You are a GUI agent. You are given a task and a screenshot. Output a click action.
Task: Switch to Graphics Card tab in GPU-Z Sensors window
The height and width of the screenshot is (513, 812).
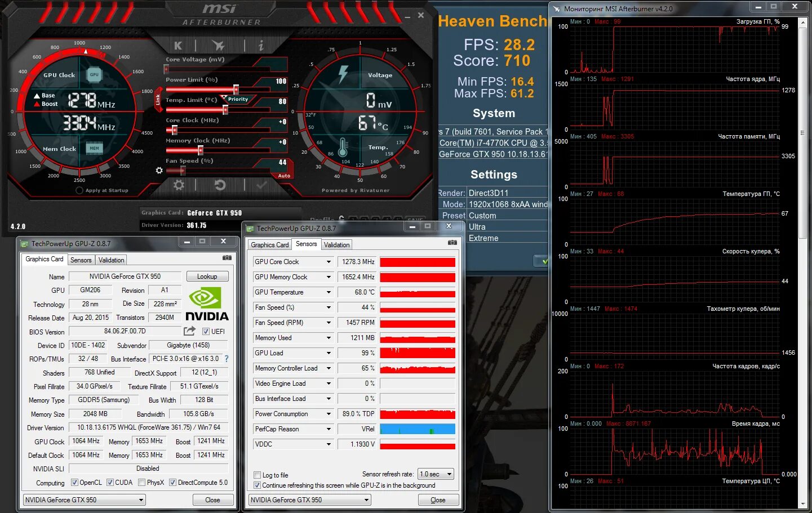[270, 245]
